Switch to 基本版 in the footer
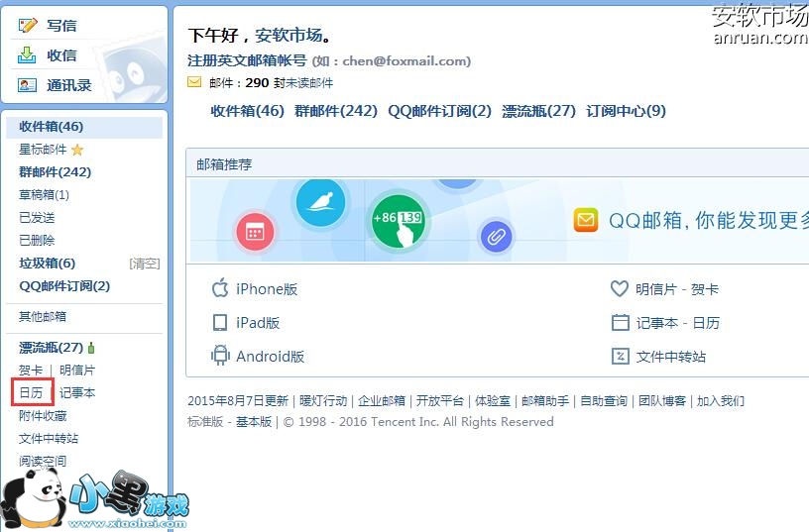This screenshot has height=532, width=809. pyautogui.click(x=254, y=422)
